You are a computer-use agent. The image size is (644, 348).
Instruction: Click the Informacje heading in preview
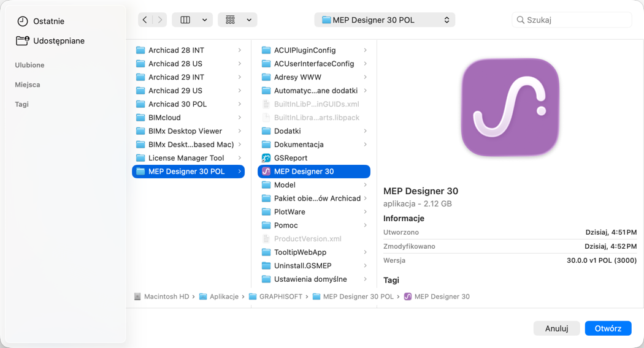pos(404,218)
